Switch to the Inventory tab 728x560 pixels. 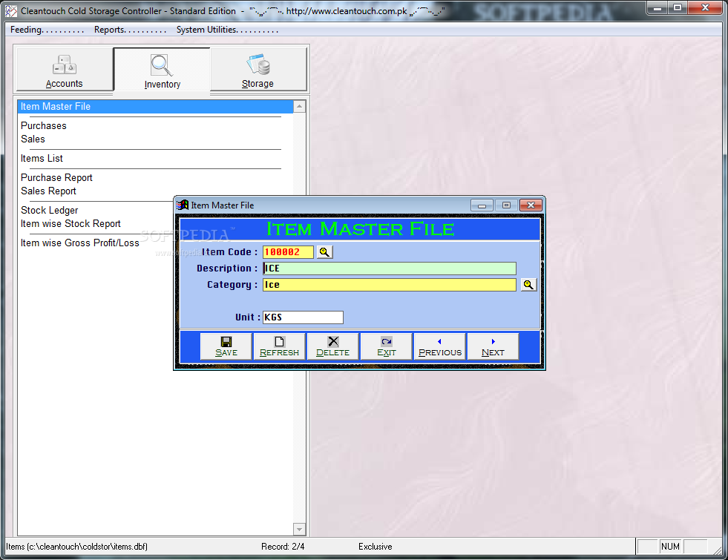162,70
